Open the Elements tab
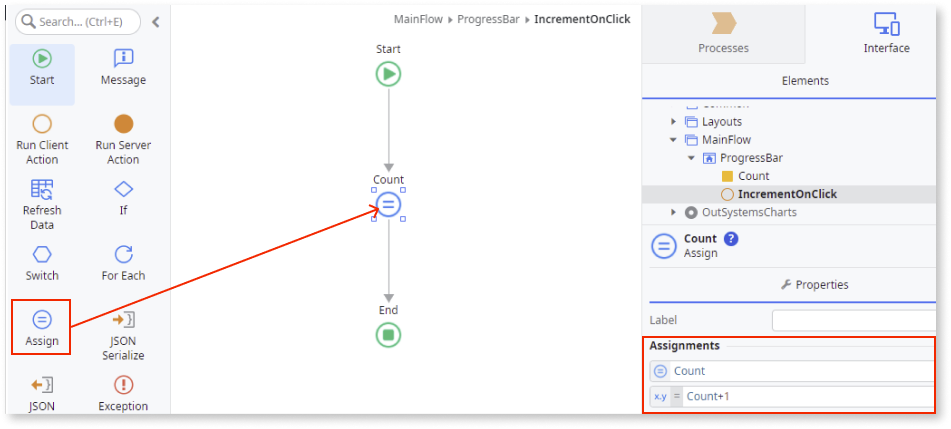 804,81
